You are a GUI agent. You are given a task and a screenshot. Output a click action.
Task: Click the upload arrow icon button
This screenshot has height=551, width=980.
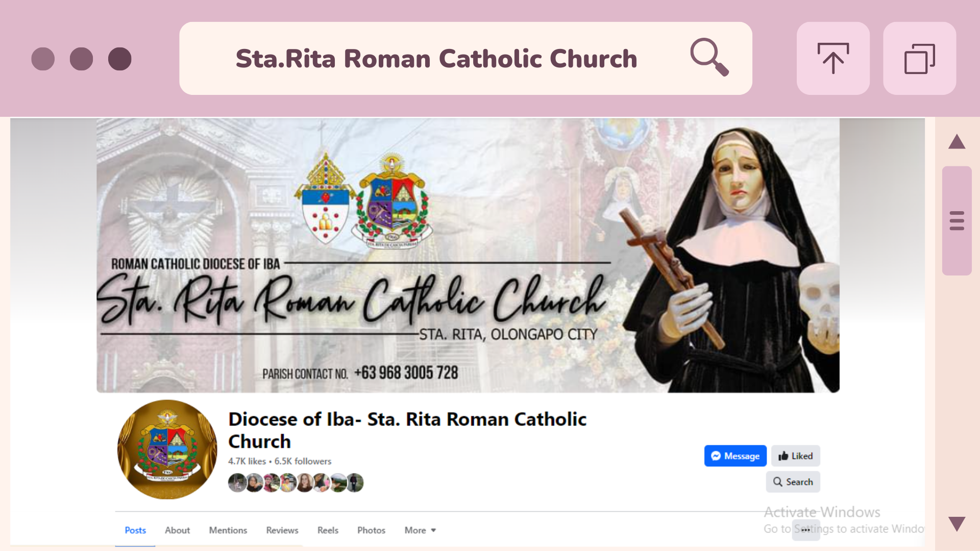pos(833,58)
